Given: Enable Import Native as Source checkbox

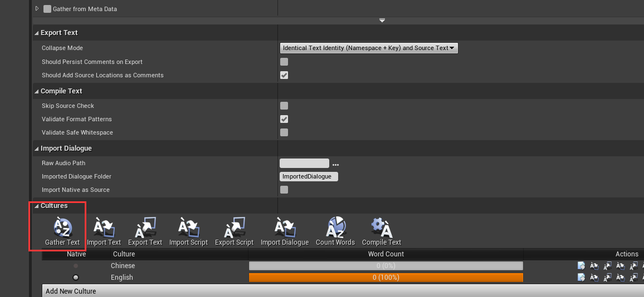Looking at the screenshot, I should [x=284, y=190].
